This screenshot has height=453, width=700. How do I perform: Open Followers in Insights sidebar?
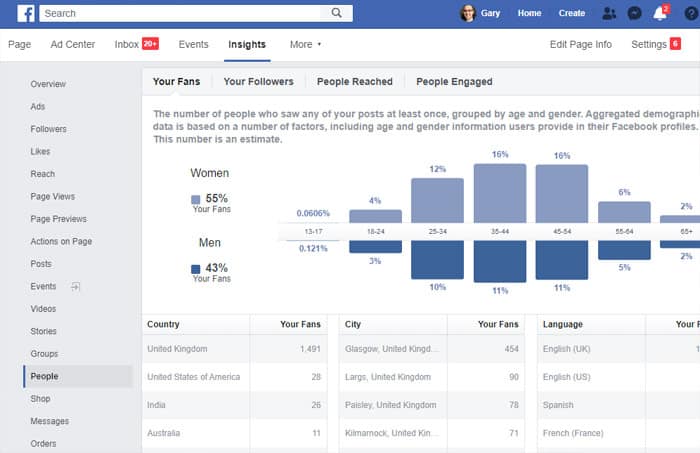tap(48, 129)
